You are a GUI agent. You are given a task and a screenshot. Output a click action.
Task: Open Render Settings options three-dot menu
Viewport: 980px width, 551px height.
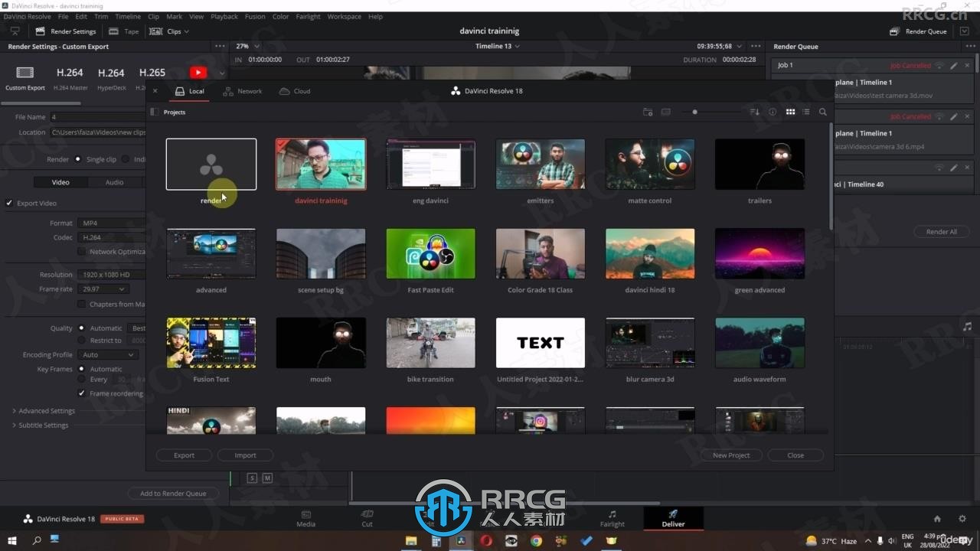click(x=220, y=47)
